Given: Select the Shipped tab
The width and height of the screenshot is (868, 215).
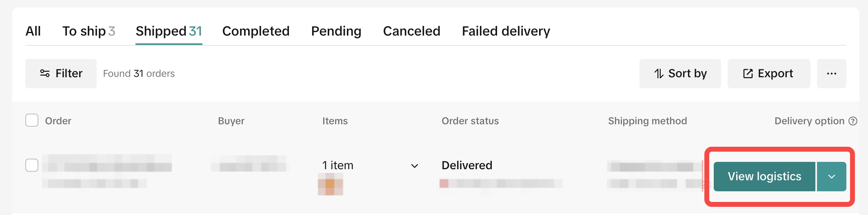Looking at the screenshot, I should pyautogui.click(x=169, y=31).
